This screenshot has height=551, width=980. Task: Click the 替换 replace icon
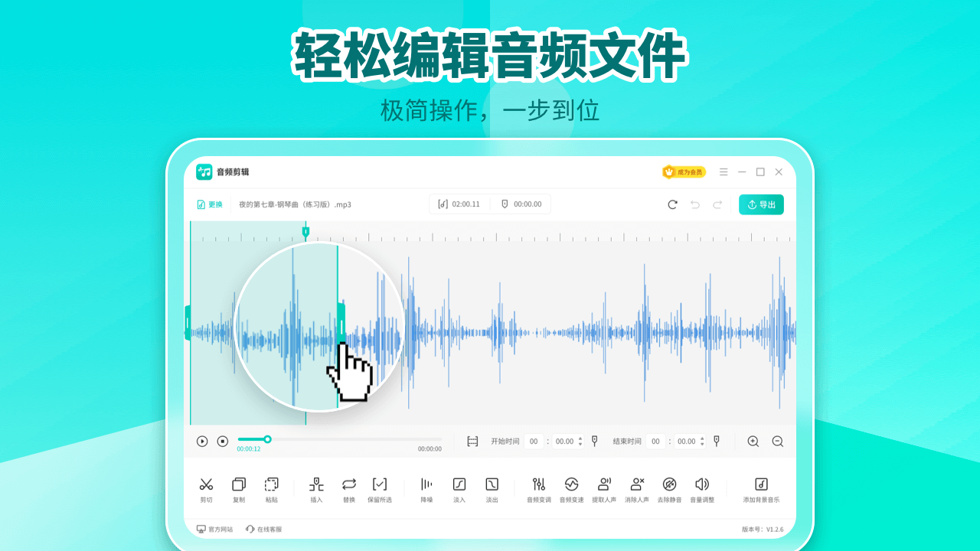349,484
